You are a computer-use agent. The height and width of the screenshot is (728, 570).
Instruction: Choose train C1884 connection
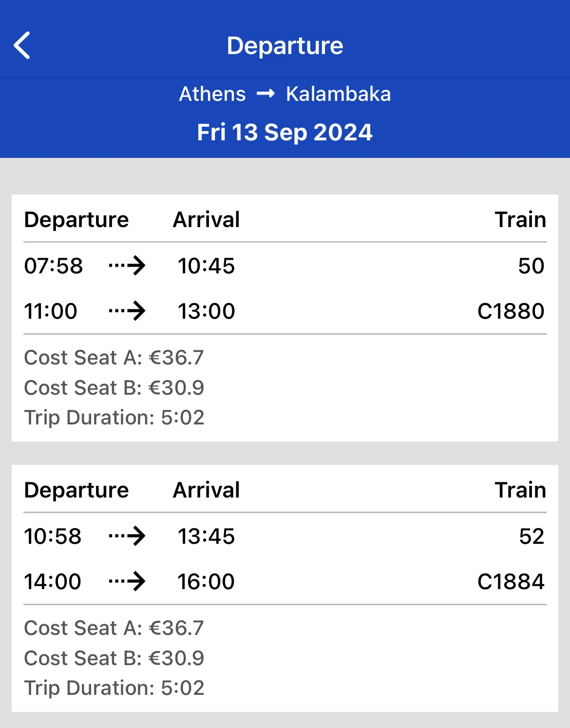[x=511, y=582]
